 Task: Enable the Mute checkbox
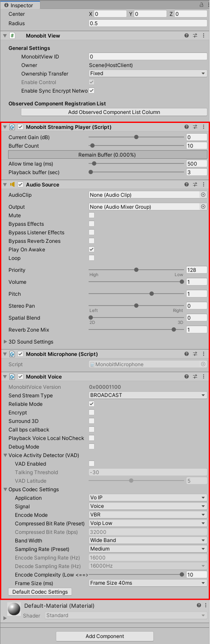[92, 216]
